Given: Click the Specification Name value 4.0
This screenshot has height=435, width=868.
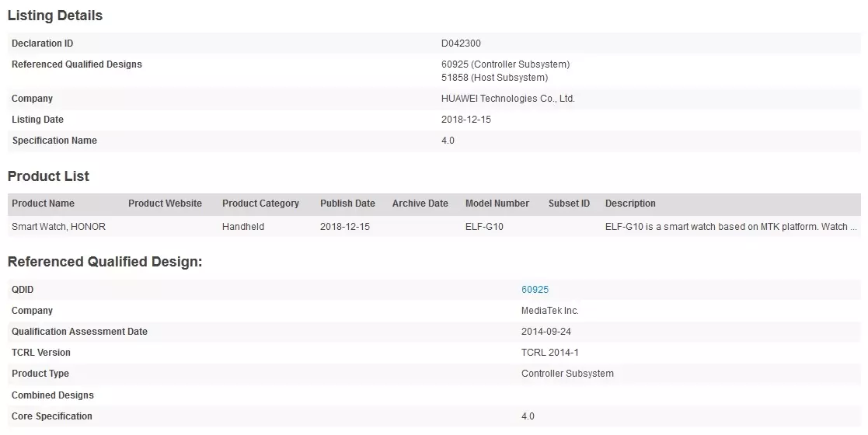Looking at the screenshot, I should [448, 141].
